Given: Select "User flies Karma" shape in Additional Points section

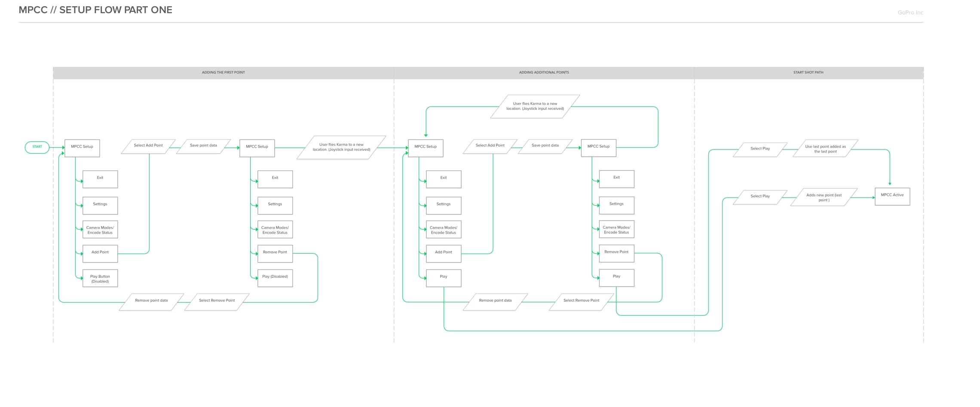Looking at the screenshot, I should [535, 106].
